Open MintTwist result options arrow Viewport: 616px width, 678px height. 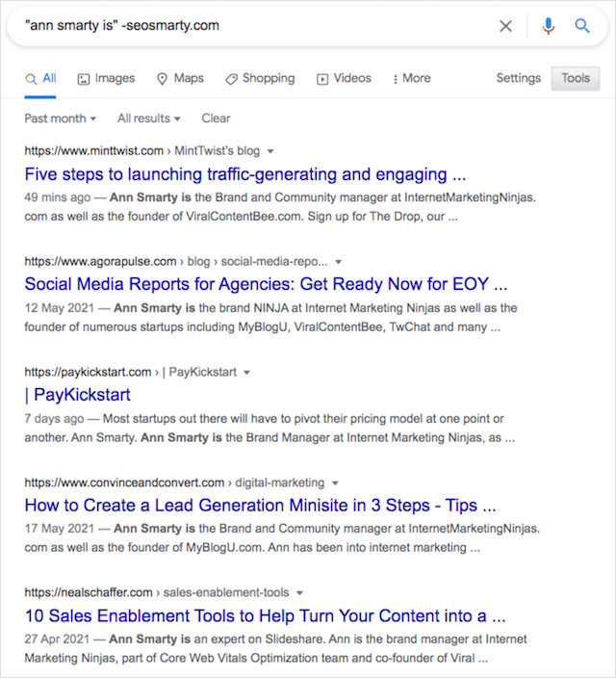click(x=271, y=151)
